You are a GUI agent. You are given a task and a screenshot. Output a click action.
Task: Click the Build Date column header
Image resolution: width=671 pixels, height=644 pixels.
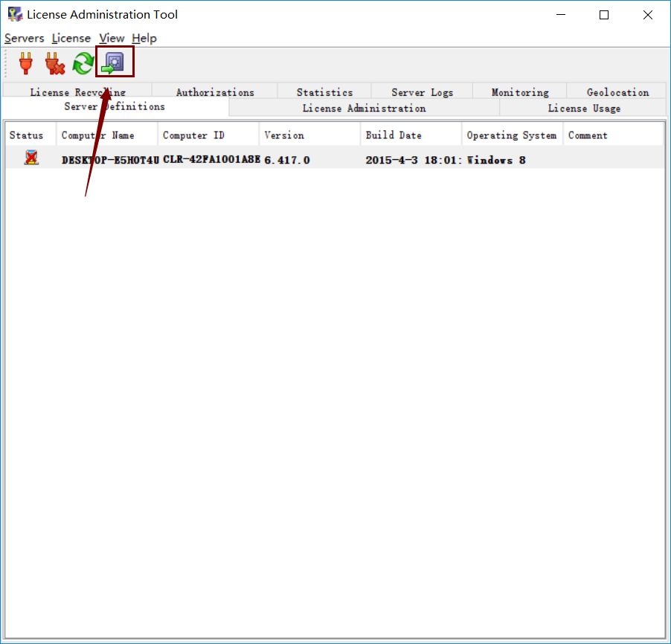pos(411,135)
